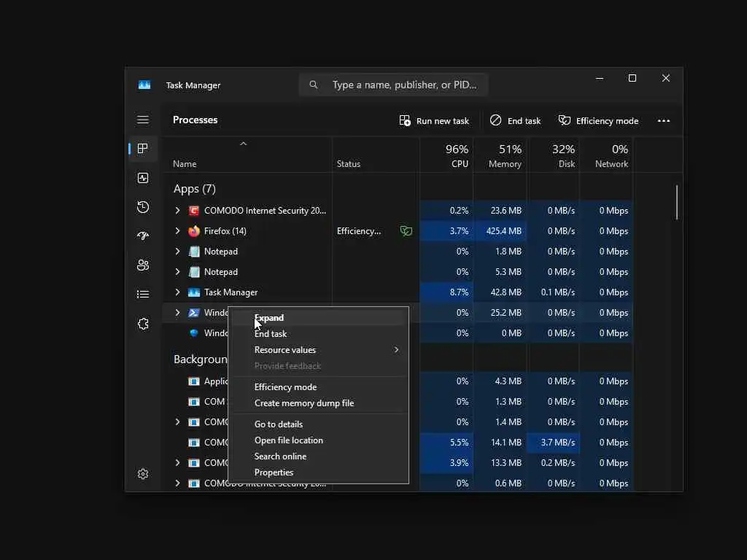Sort by the Name column header
The height and width of the screenshot is (560, 747).
[247, 155]
